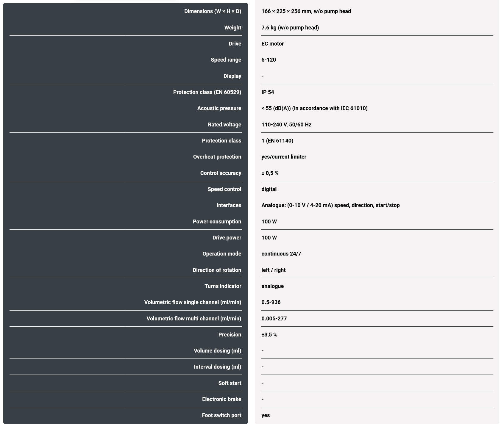Click the Power consumption label
This screenshot has width=504, height=429.
click(x=217, y=222)
